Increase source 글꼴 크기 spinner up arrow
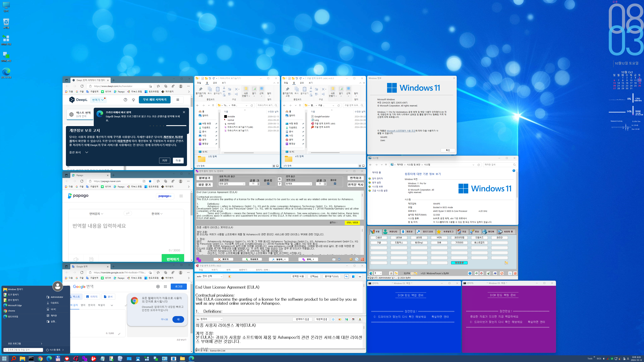 click(258, 183)
